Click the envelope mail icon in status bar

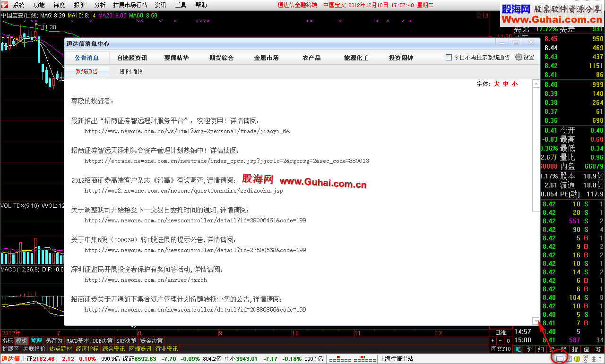(x=569, y=359)
